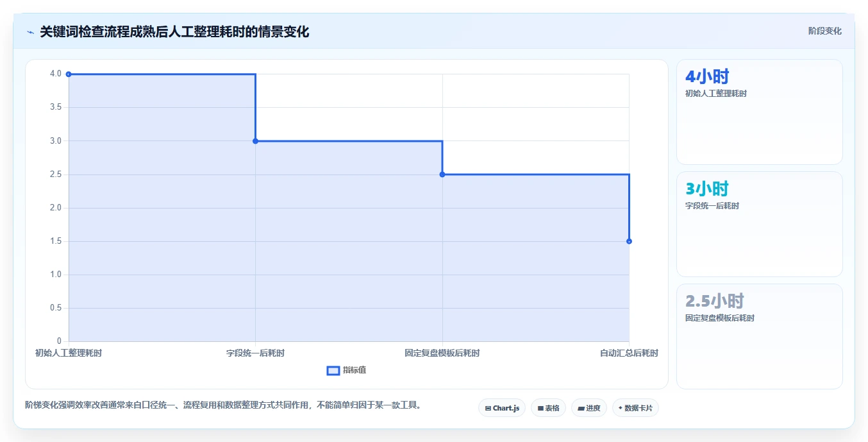This screenshot has width=868, height=442.
Task: Click the 进度 chip
Action: (x=589, y=408)
